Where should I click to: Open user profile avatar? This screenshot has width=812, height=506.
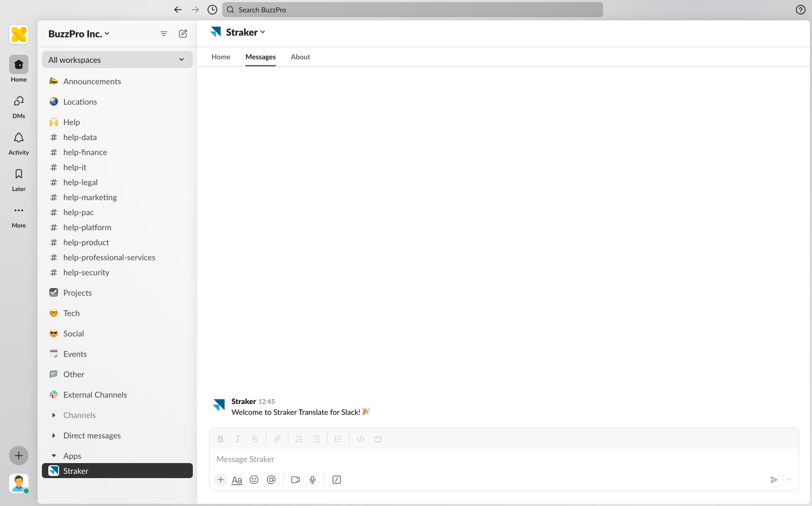pyautogui.click(x=19, y=483)
